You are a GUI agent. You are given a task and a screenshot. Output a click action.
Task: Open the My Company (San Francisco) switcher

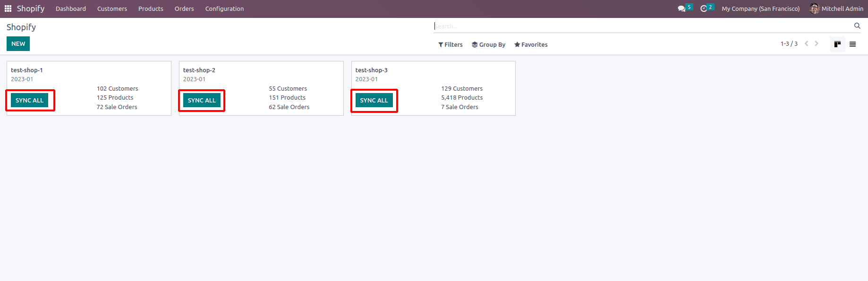761,9
